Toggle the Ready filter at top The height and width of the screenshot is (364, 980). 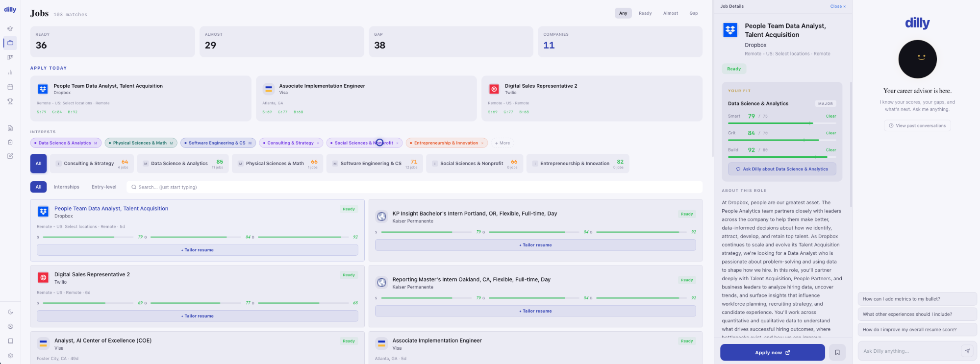click(x=645, y=13)
